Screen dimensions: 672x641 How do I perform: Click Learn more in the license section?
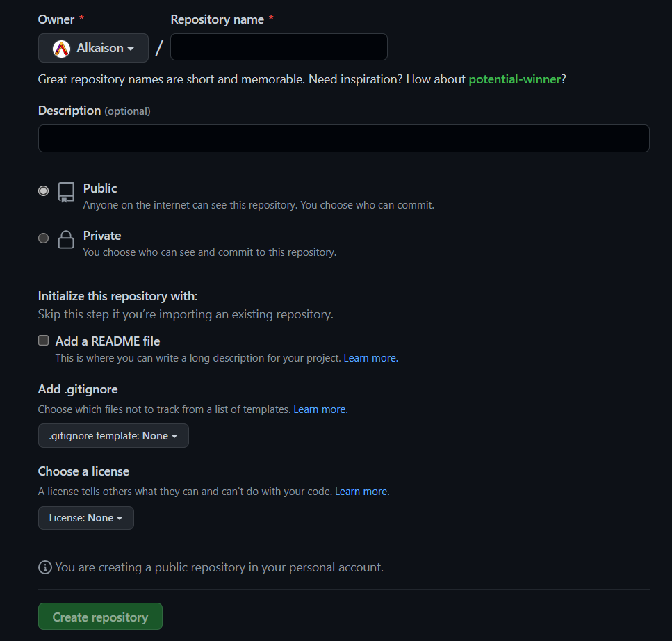(x=361, y=492)
